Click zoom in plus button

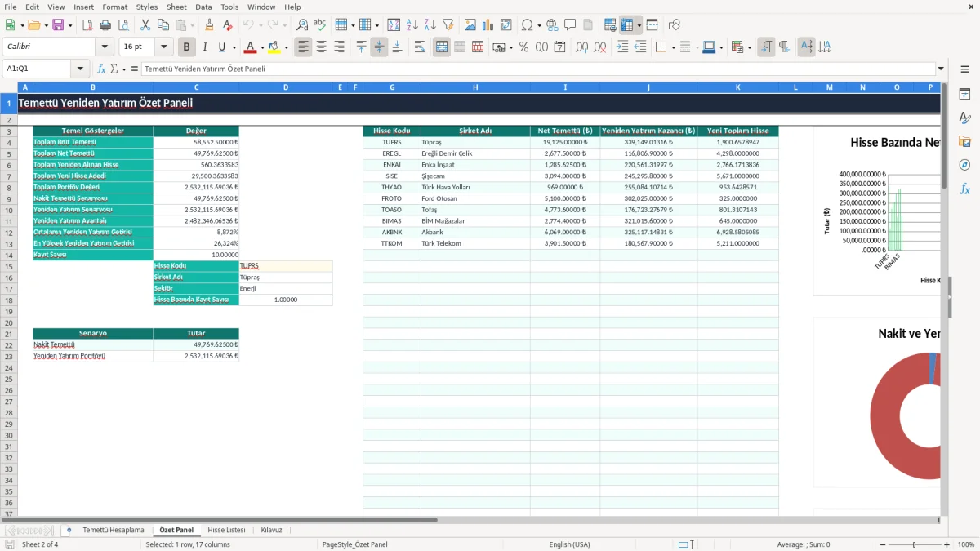pyautogui.click(x=947, y=544)
